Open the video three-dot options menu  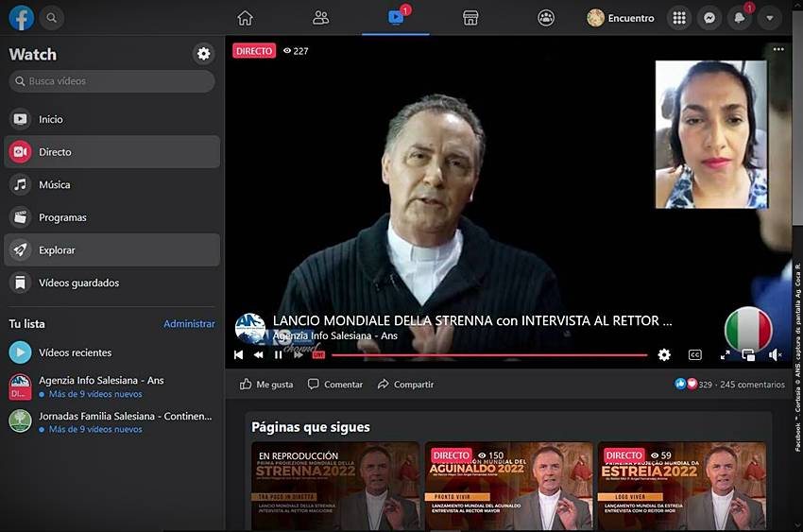(778, 49)
